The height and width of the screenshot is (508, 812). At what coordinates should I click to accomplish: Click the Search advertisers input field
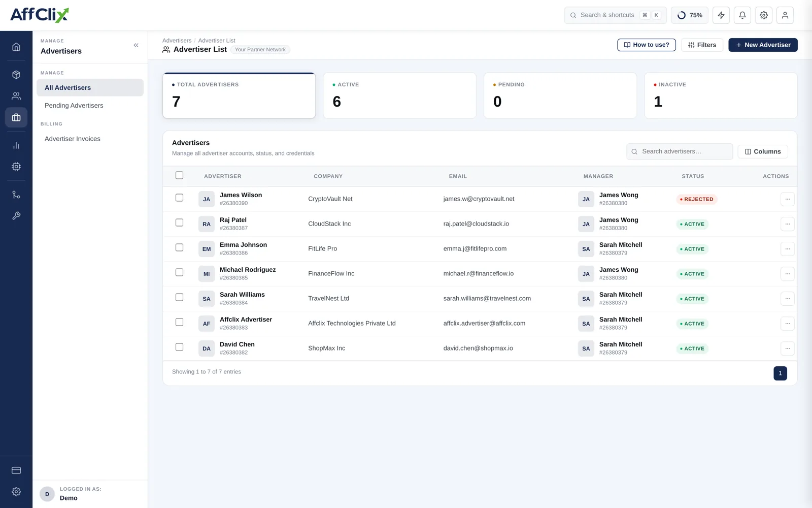click(x=680, y=151)
